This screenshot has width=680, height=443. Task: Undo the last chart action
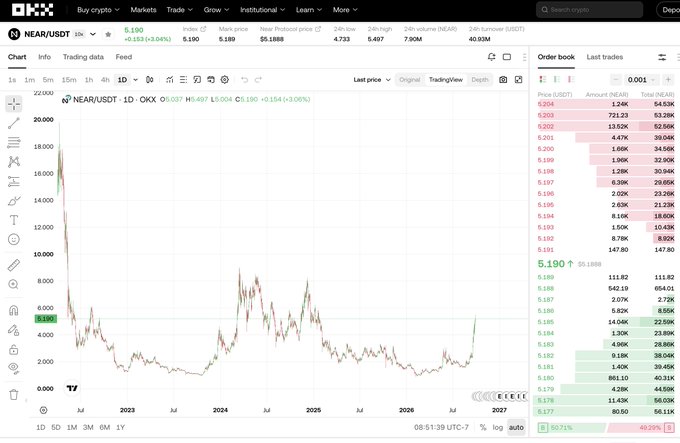click(245, 79)
